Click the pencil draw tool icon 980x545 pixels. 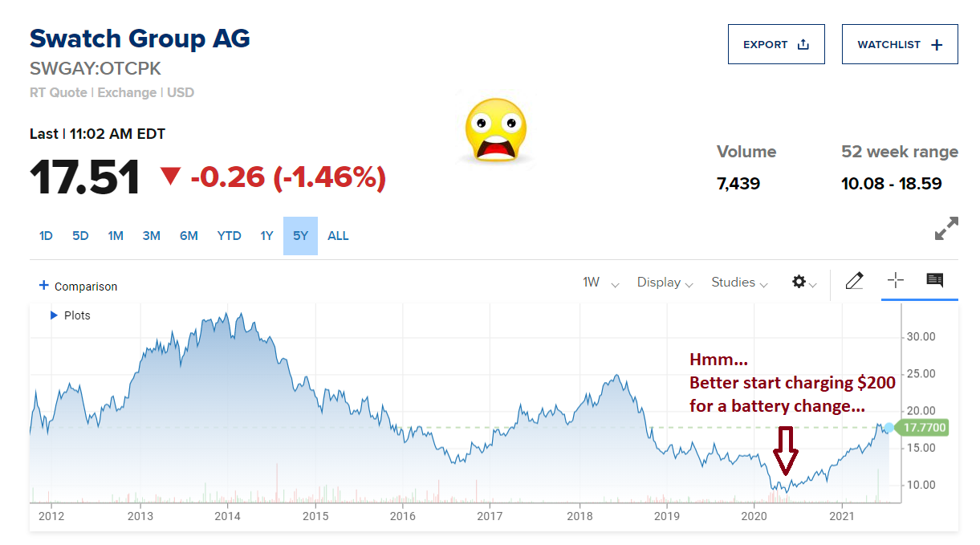pyautogui.click(x=854, y=281)
